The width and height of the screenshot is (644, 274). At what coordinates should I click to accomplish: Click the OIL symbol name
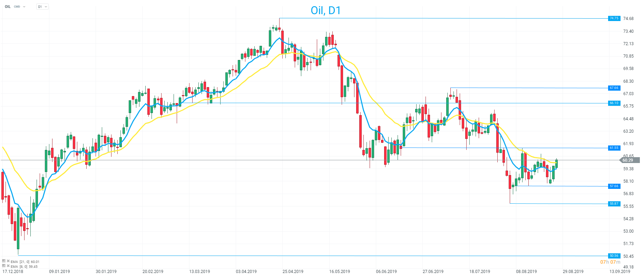(8, 7)
